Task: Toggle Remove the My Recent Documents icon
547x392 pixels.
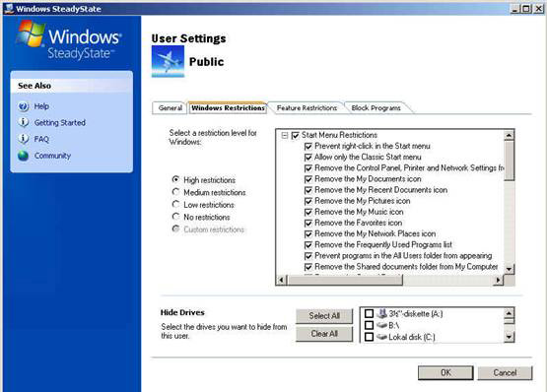Action: tap(308, 190)
